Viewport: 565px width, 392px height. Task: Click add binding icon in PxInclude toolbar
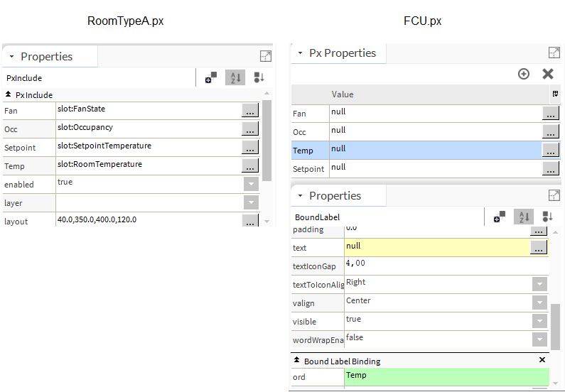(x=211, y=78)
